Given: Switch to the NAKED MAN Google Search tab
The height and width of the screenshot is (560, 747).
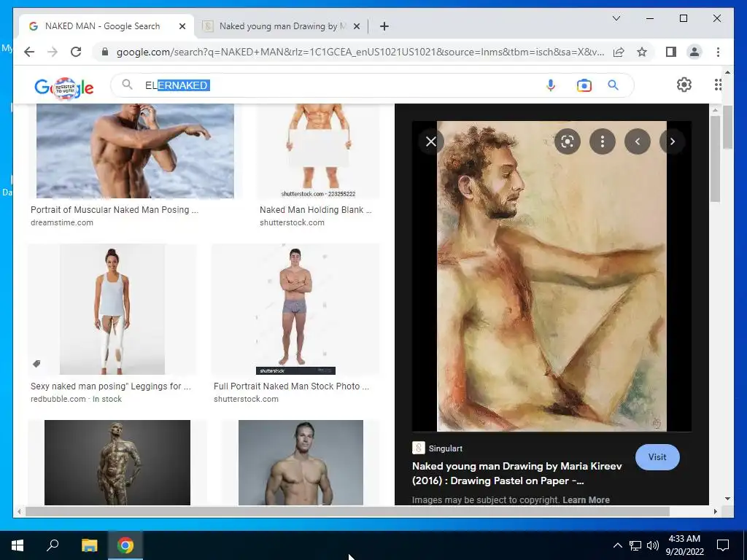Looking at the screenshot, I should tap(102, 26).
